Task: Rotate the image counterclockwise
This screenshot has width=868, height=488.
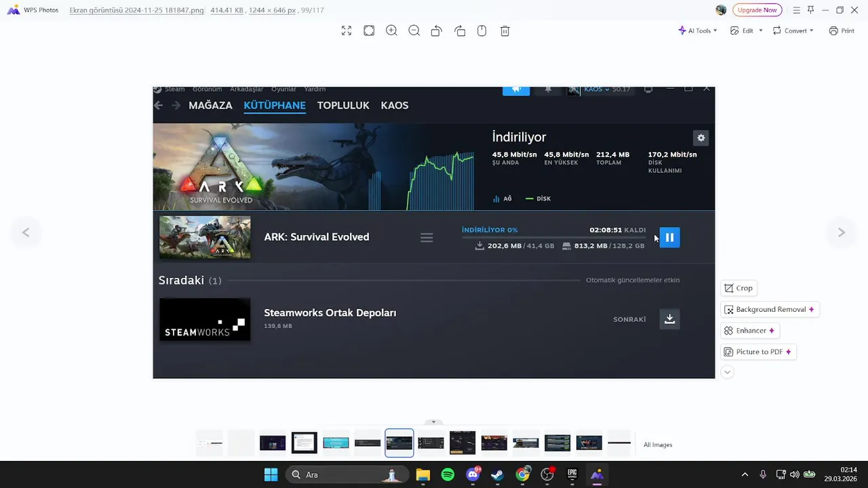Action: click(x=437, y=30)
